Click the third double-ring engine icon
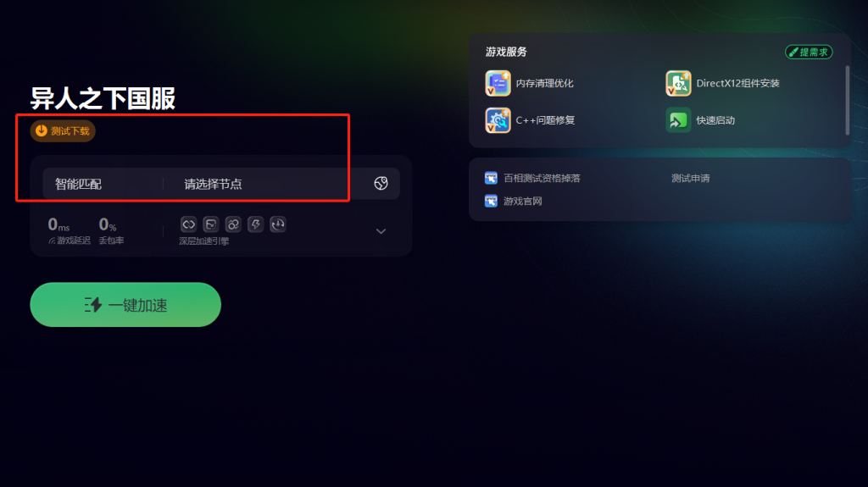Image resolution: width=868 pixels, height=487 pixels. 233,224
